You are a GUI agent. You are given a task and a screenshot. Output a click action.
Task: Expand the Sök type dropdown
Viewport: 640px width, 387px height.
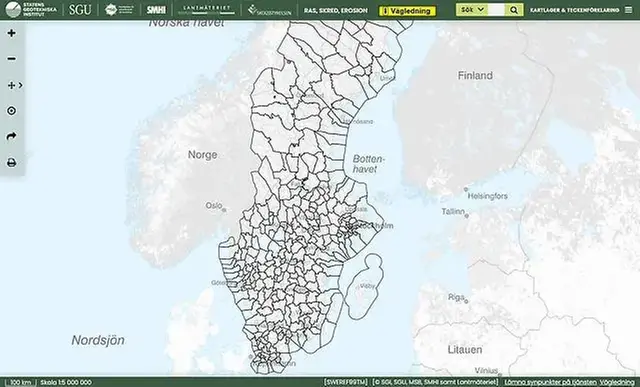coord(472,10)
